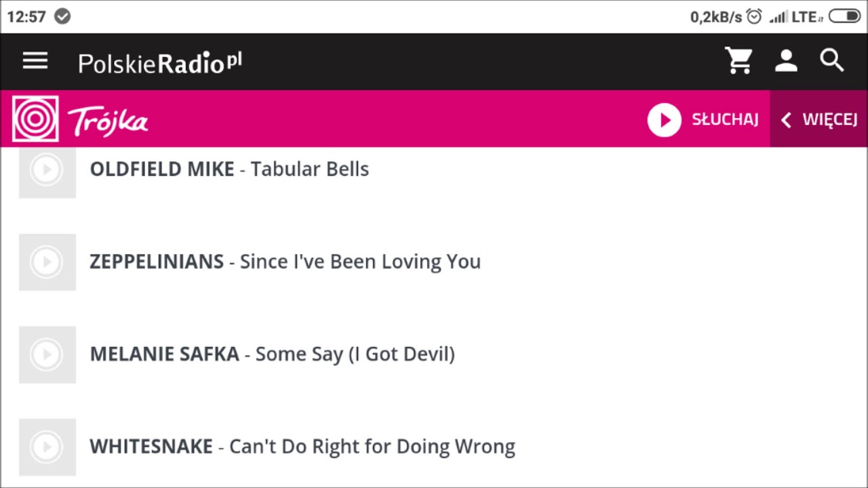The image size is (868, 488).
Task: Tap the Słuchaj label text
Action: point(725,119)
